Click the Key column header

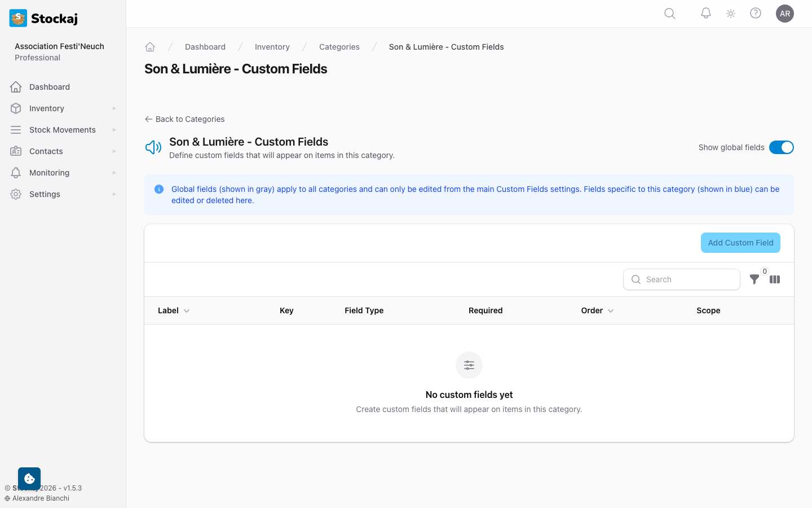coord(286,310)
